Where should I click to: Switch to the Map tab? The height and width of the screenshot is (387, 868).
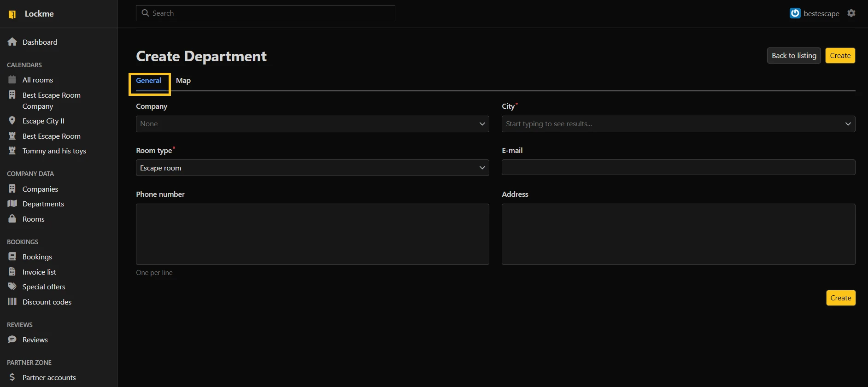coord(183,81)
